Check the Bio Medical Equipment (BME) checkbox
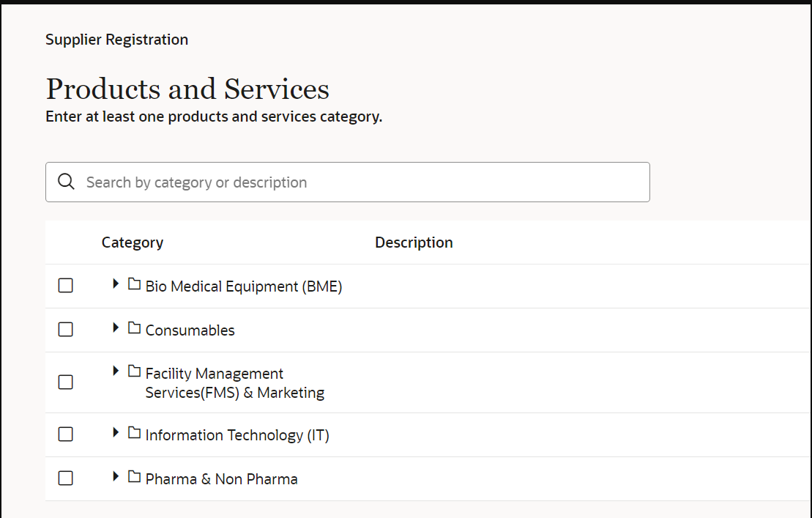Screen dimensions: 812x518 tap(65, 285)
